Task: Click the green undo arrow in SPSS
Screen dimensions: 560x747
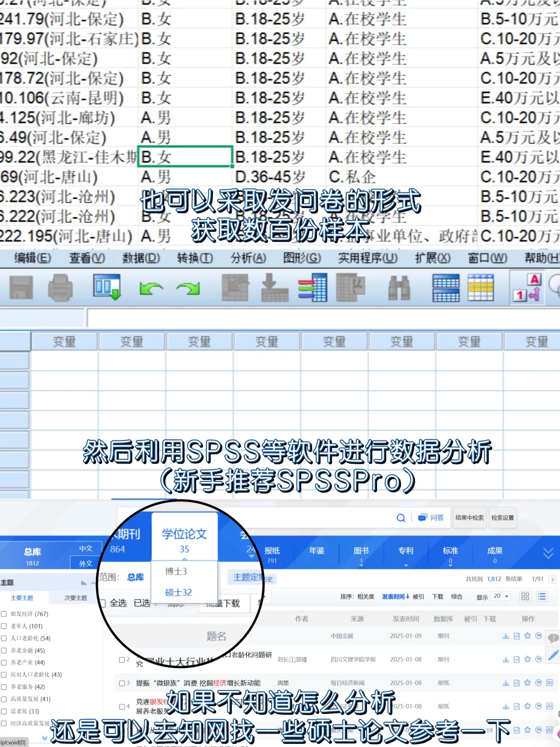Action: (151, 288)
